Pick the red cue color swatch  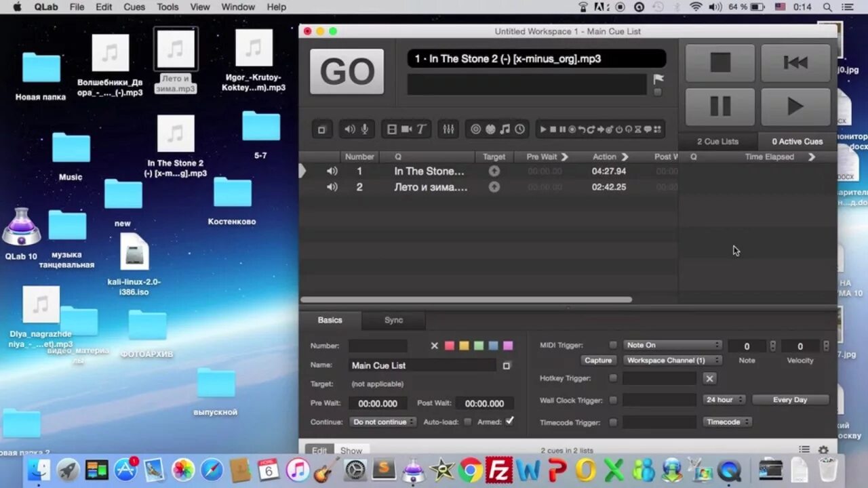pyautogui.click(x=449, y=346)
